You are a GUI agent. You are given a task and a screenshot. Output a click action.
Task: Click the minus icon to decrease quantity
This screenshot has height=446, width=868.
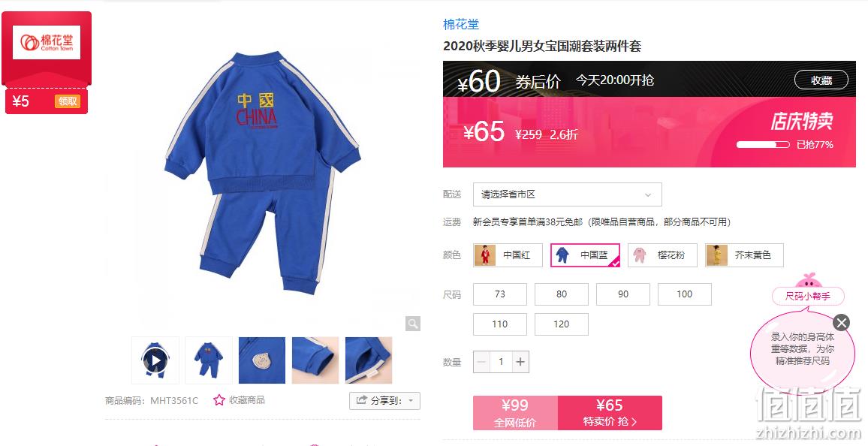click(481, 362)
